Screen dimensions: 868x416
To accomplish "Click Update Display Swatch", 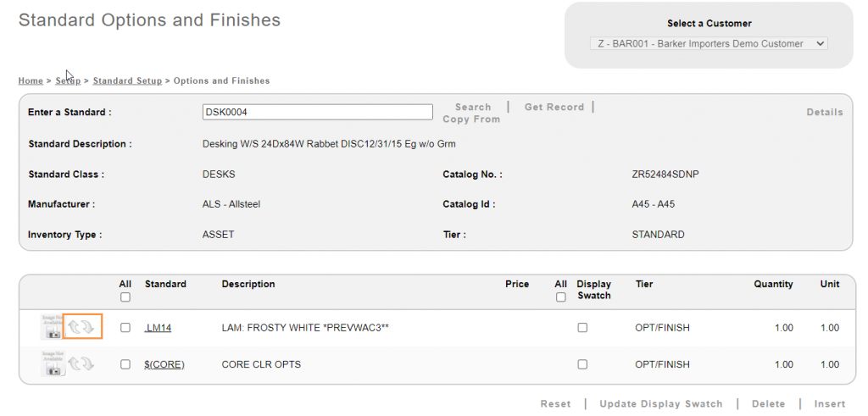I will click(661, 404).
